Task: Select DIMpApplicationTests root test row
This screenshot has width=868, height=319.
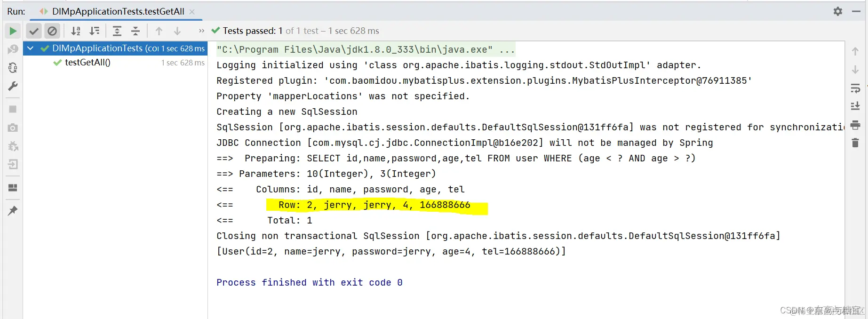Action: click(115, 48)
